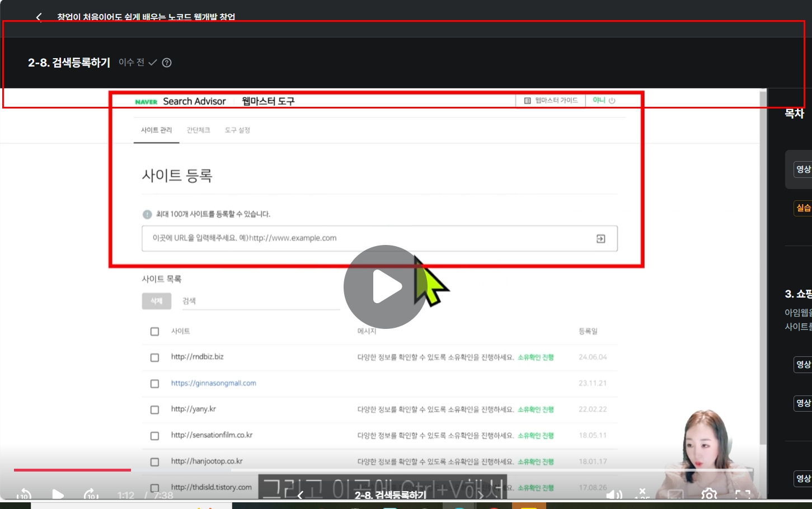Screen dimensions: 812x509
Task: Rewind the video 10 seconds
Action: click(x=24, y=495)
